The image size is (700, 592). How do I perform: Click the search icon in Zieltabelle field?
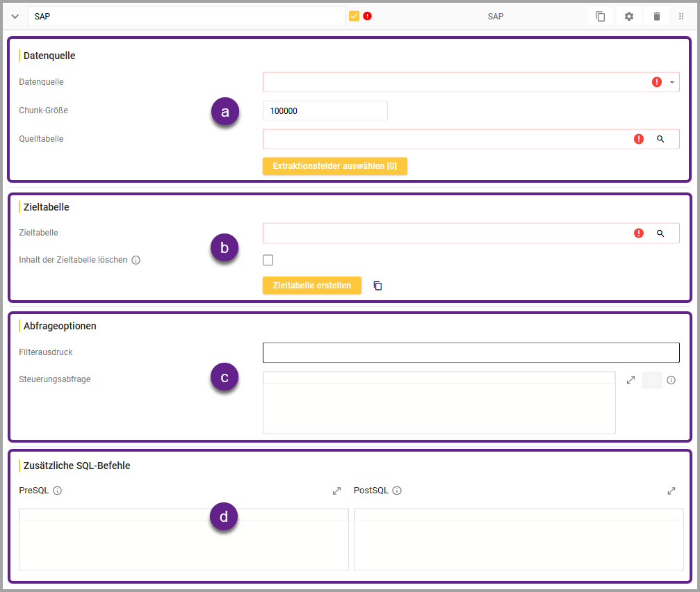[660, 233]
